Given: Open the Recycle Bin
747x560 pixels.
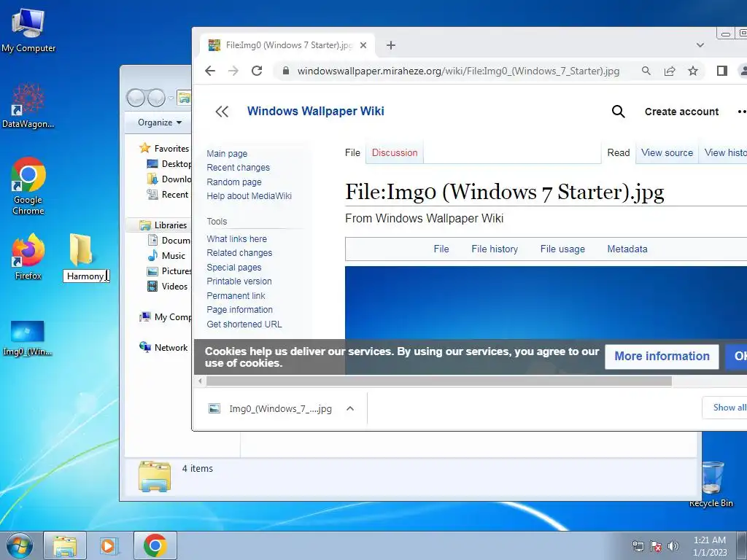Looking at the screenshot, I should point(711,484).
